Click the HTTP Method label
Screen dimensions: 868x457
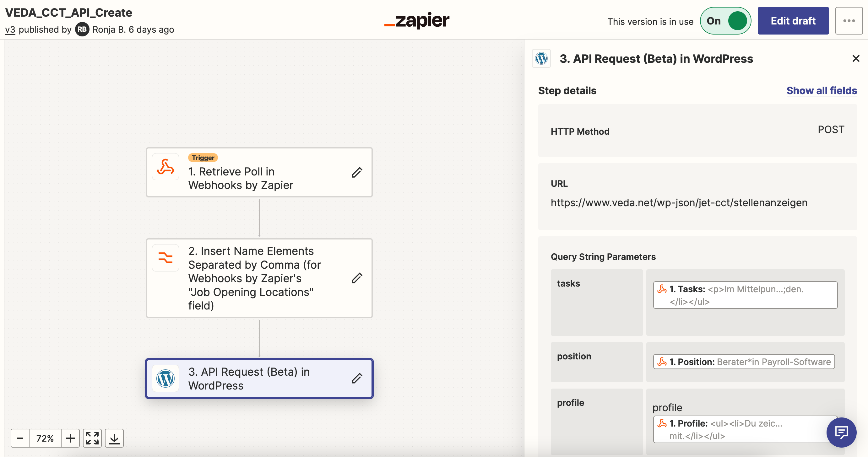580,132
